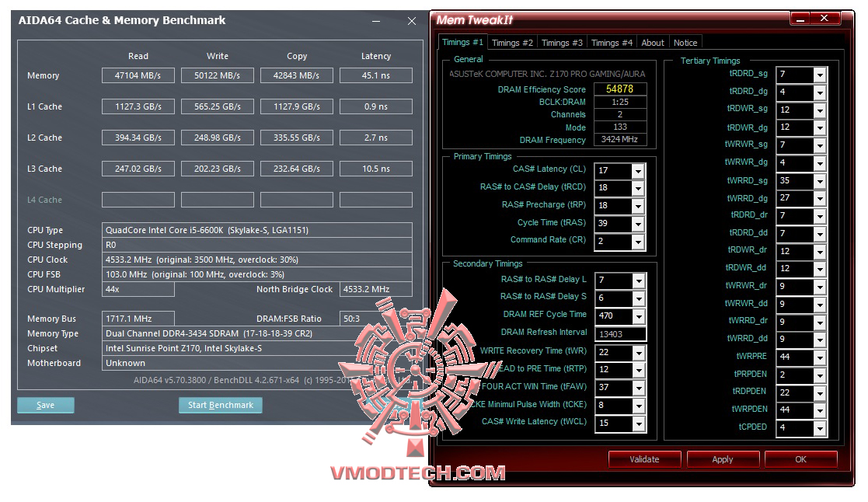This screenshot has width=868, height=502.
Task: View the Timings #4 tab
Action: click(611, 42)
